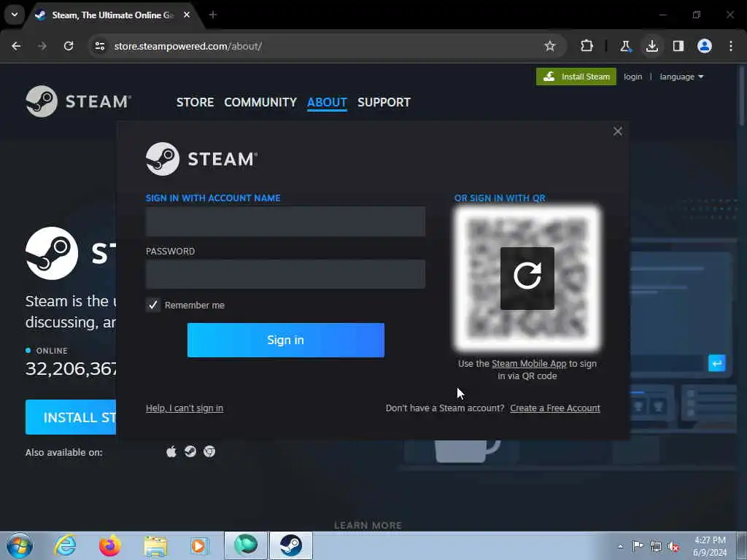This screenshot has width=747, height=560.
Task: Click the Chrome OS platform icon
Action: [x=209, y=451]
